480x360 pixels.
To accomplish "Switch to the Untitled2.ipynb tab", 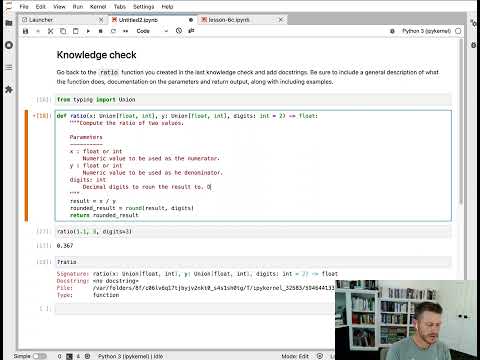I will pyautogui.click(x=153, y=20).
